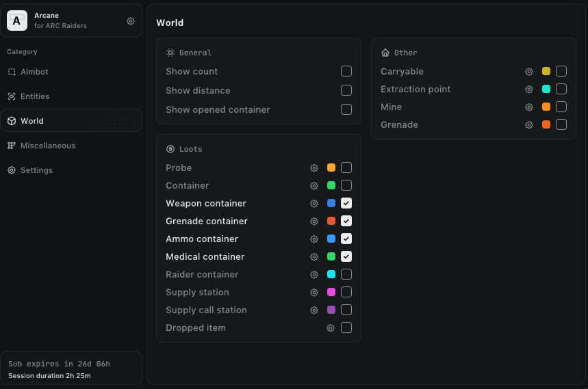Screen dimensions: 588x389
Task: Open Raider container settings gear
Action: pyautogui.click(x=314, y=275)
